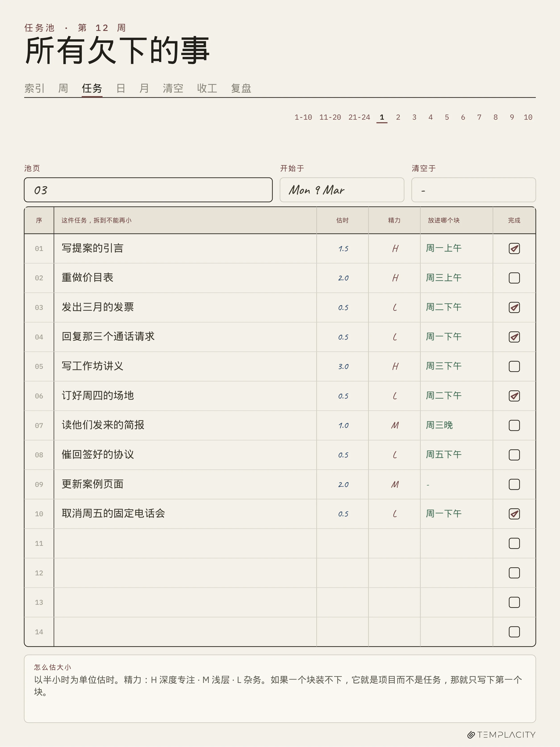The width and height of the screenshot is (560, 747).
Task: Check the 完成 box in row 14
Action: (x=514, y=632)
